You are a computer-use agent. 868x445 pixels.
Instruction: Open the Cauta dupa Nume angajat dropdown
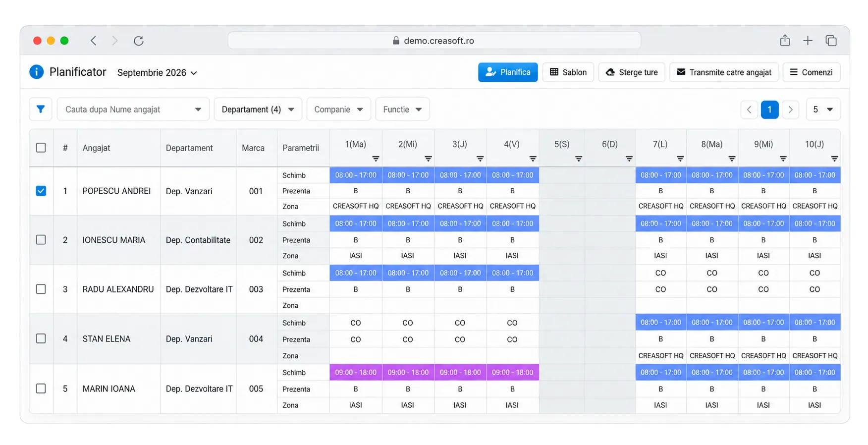pos(133,110)
